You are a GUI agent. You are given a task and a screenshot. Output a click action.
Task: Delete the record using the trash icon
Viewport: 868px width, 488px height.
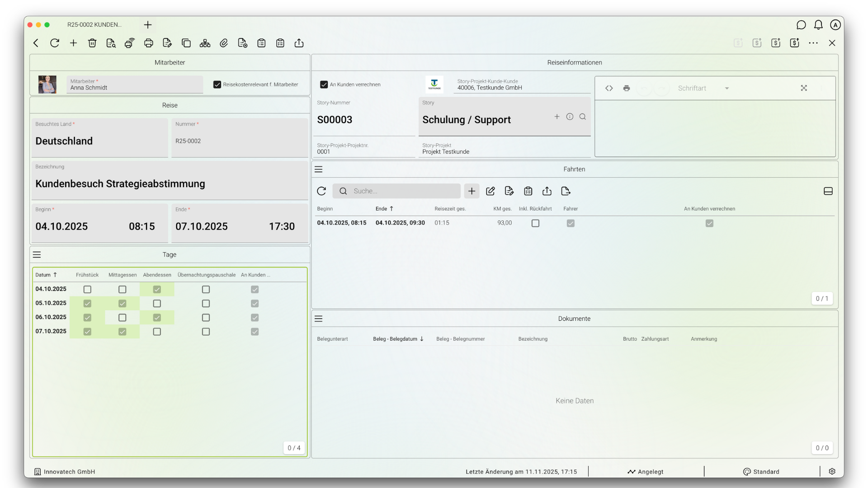pyautogui.click(x=92, y=43)
